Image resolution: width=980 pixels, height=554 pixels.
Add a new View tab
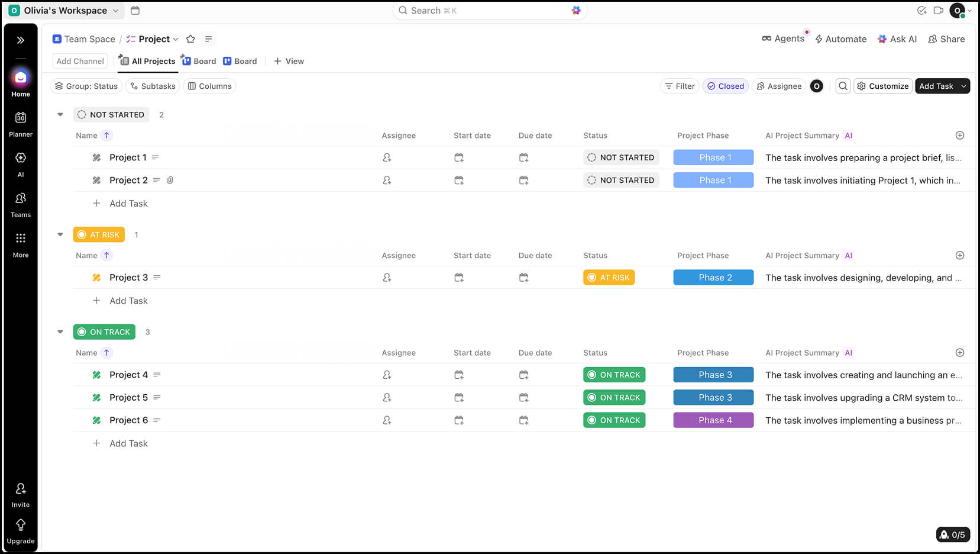[289, 62]
